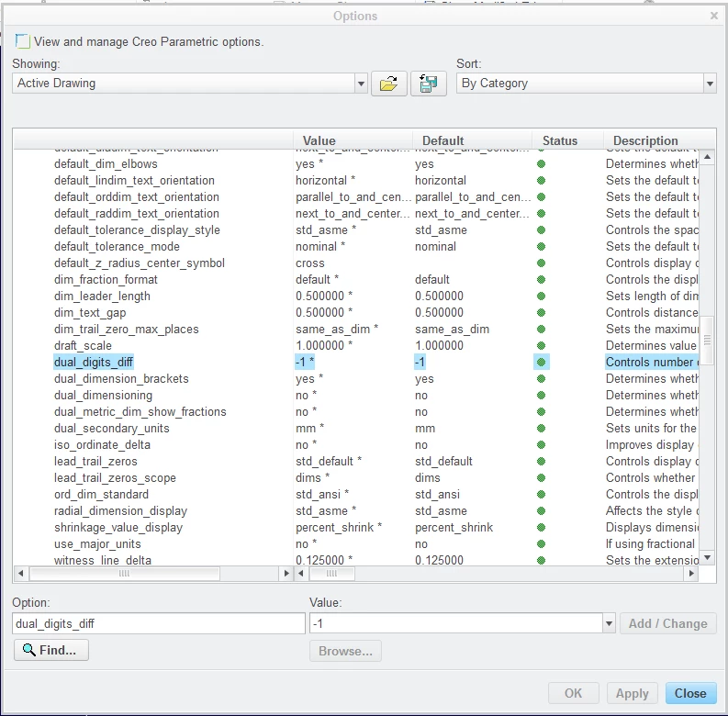Click the Find... button
Viewport: 728px width, 716px height.
click(51, 650)
